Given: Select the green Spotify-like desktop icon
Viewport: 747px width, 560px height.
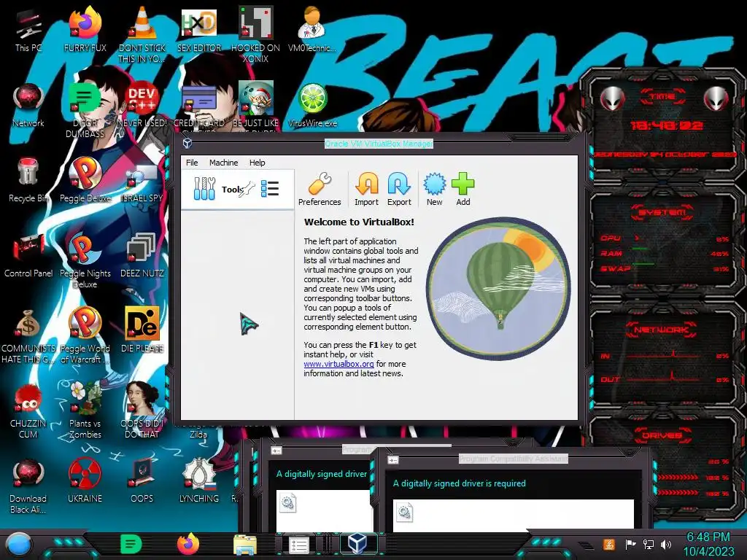Looking at the screenshot, I should [x=85, y=110].
